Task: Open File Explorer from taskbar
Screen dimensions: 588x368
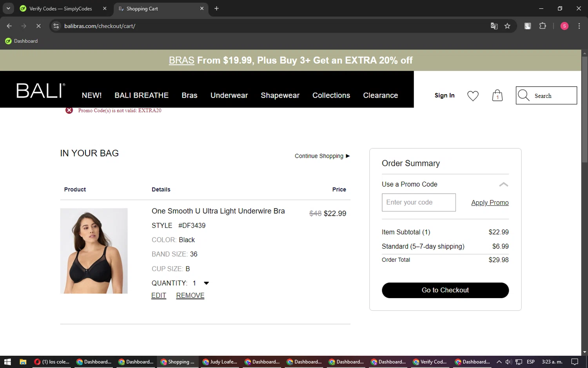Action: (23, 362)
